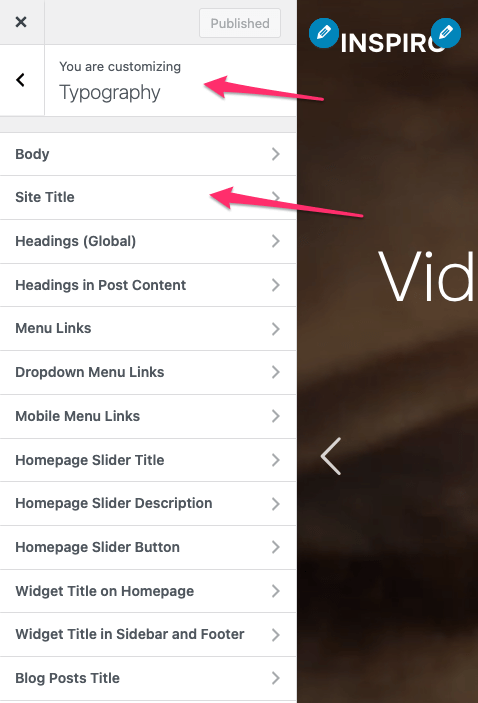Select Homepage Slider Title option
Image resolution: width=478 pixels, height=703 pixels.
tap(148, 460)
